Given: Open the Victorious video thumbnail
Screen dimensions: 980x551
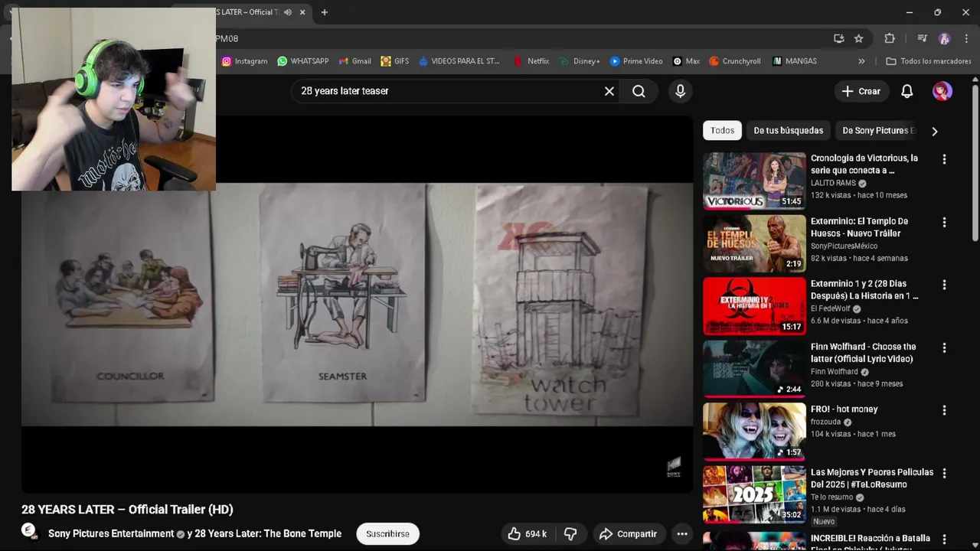Looking at the screenshot, I should [754, 181].
